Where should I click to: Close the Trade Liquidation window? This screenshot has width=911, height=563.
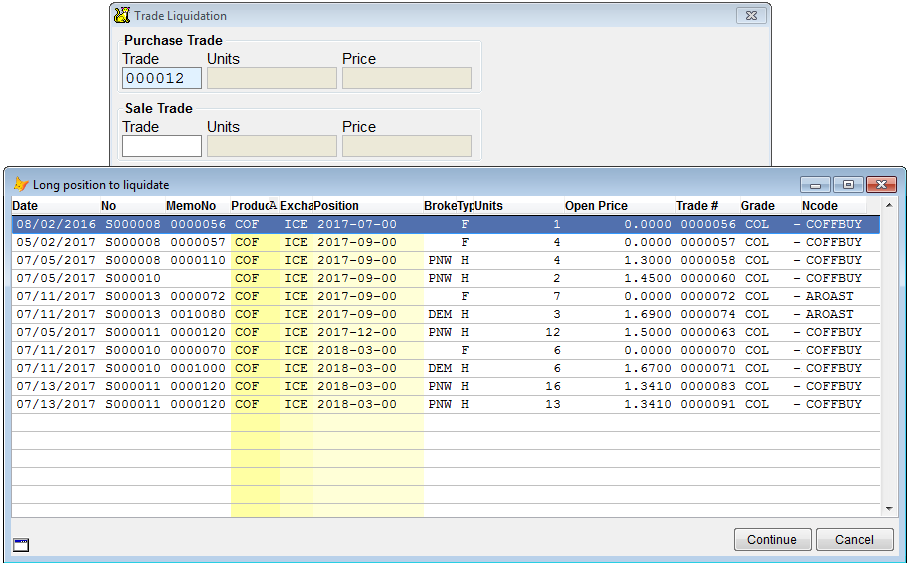coord(751,16)
